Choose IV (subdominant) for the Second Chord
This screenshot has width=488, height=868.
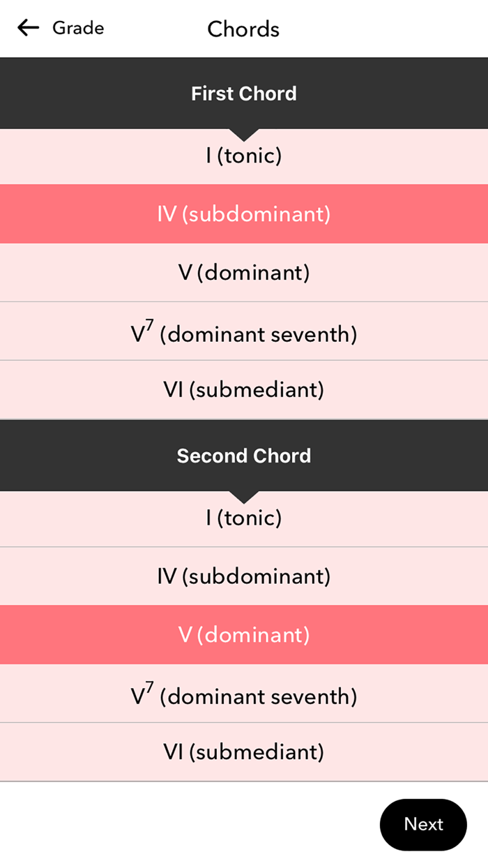point(244,576)
